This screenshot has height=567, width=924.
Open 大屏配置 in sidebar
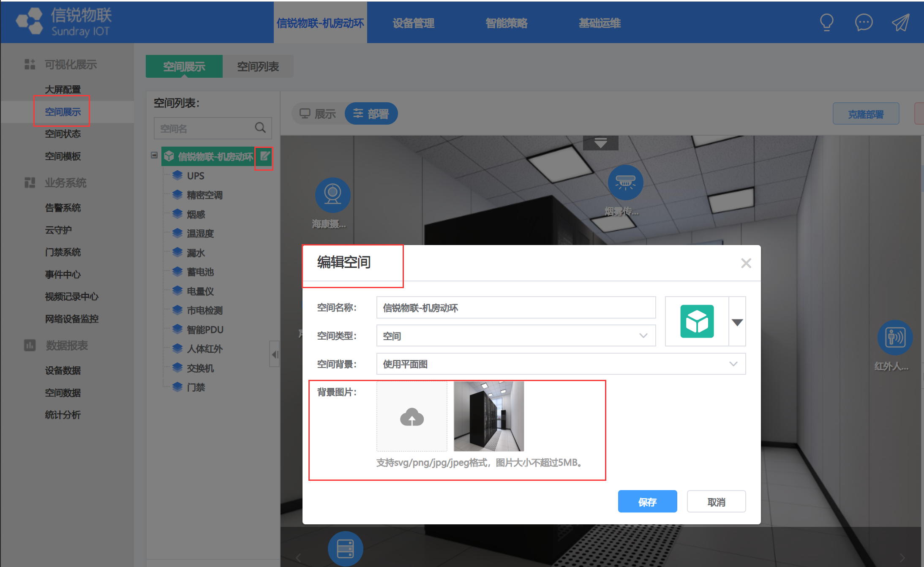63,90
